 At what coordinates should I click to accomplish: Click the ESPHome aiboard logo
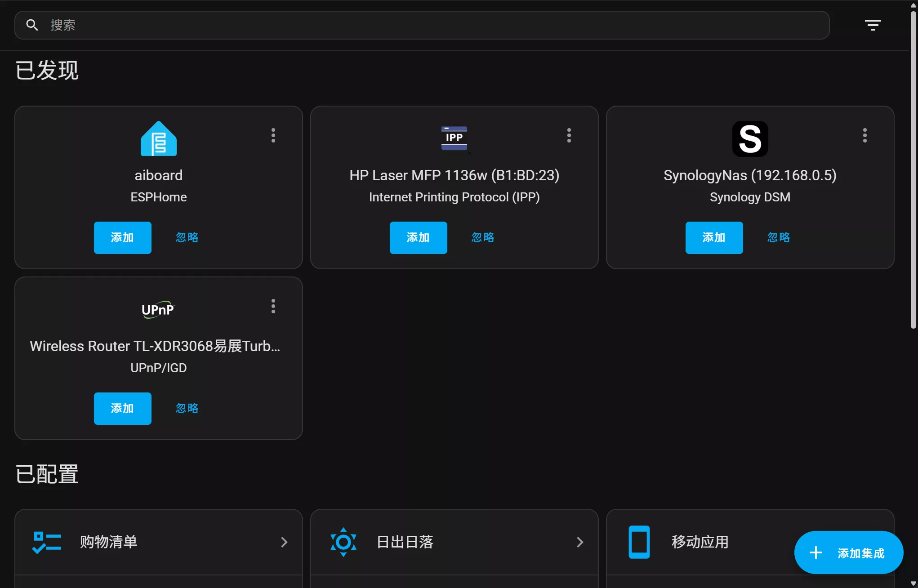pyautogui.click(x=159, y=138)
